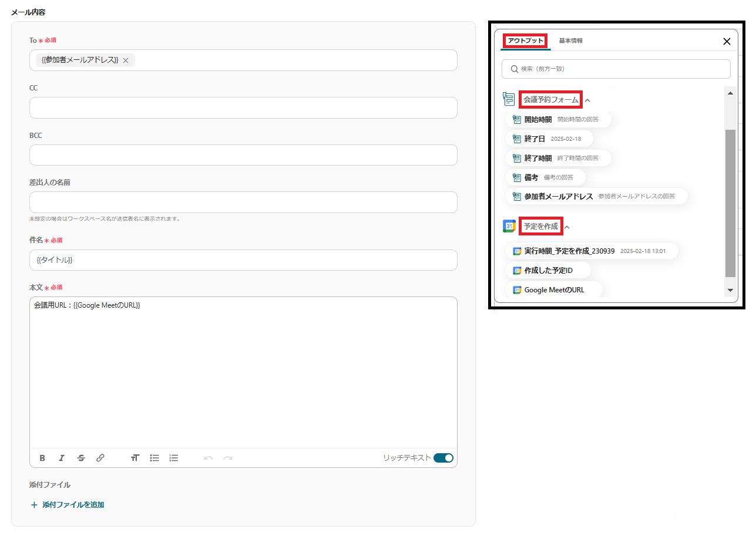756x536 pixels.
Task: Switch to the アウトプット tab
Action: [x=525, y=41]
